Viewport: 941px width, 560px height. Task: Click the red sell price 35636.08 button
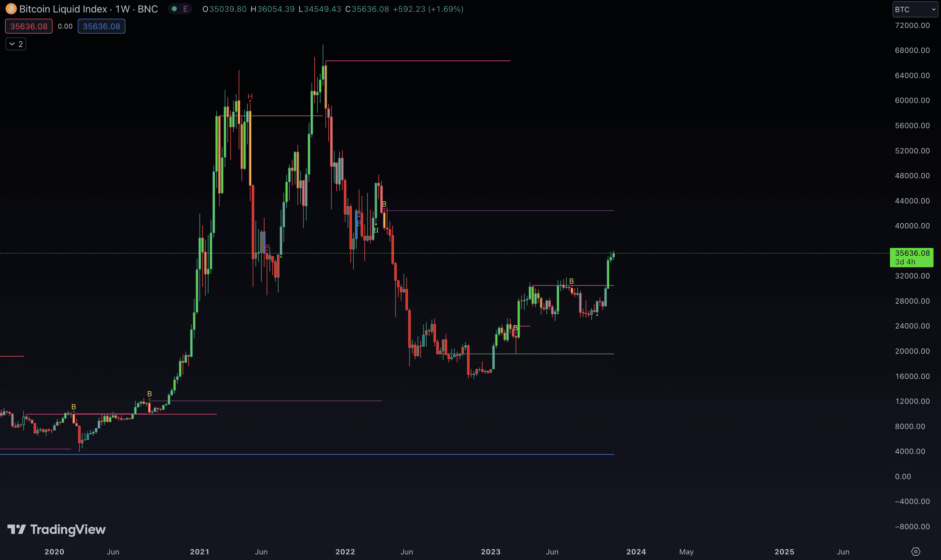coord(29,26)
